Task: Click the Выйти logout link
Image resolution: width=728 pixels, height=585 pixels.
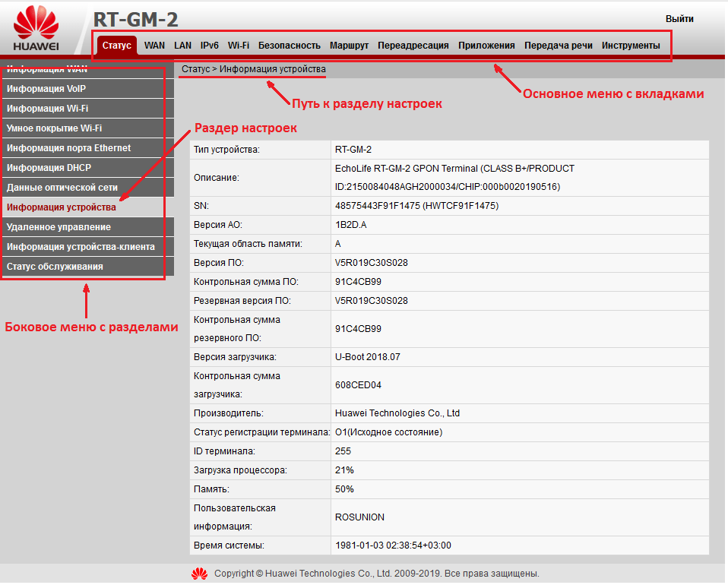Action: click(679, 19)
